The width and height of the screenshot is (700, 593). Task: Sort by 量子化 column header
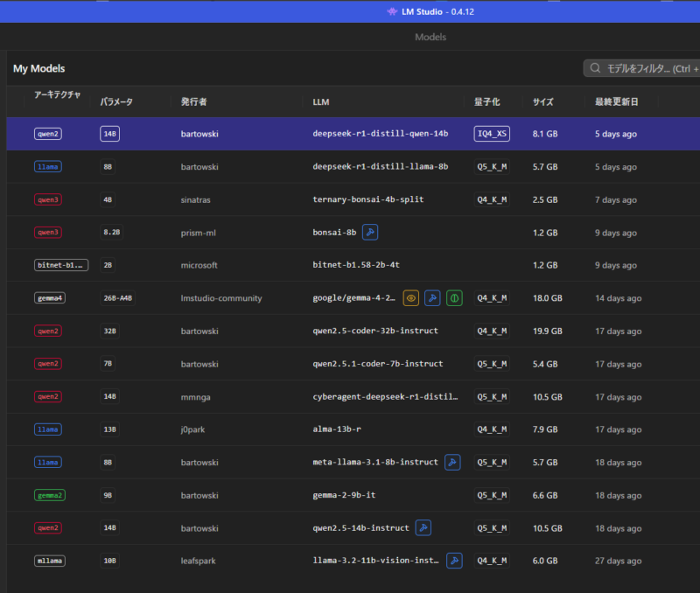(x=486, y=101)
